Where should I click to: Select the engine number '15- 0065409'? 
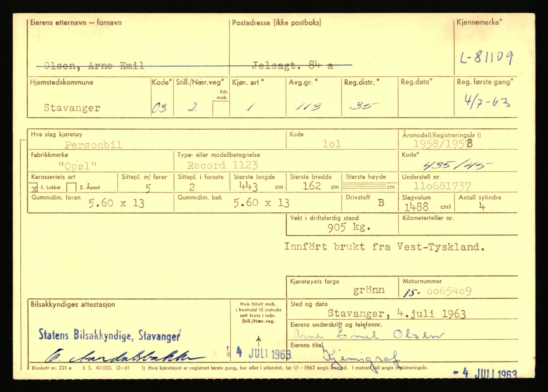point(437,291)
